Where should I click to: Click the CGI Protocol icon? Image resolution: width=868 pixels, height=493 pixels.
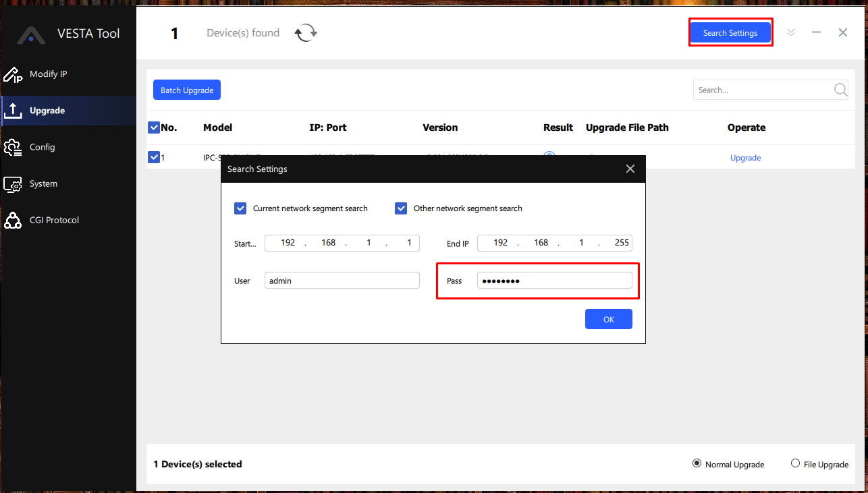[x=13, y=221]
